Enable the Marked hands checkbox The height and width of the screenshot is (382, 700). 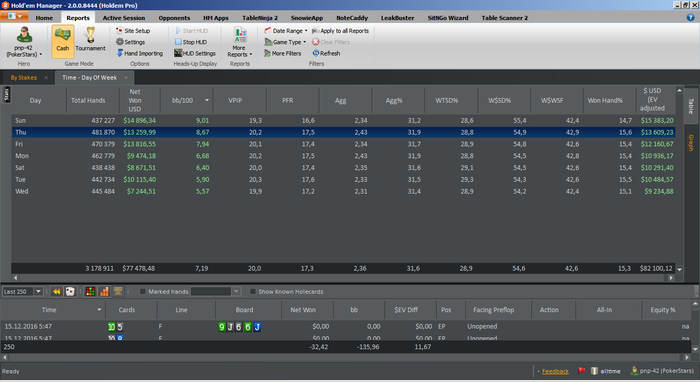pyautogui.click(x=142, y=291)
